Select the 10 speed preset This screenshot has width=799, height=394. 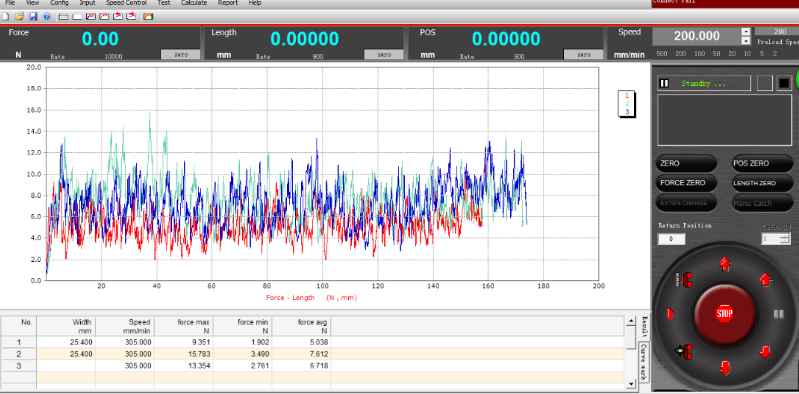click(747, 54)
